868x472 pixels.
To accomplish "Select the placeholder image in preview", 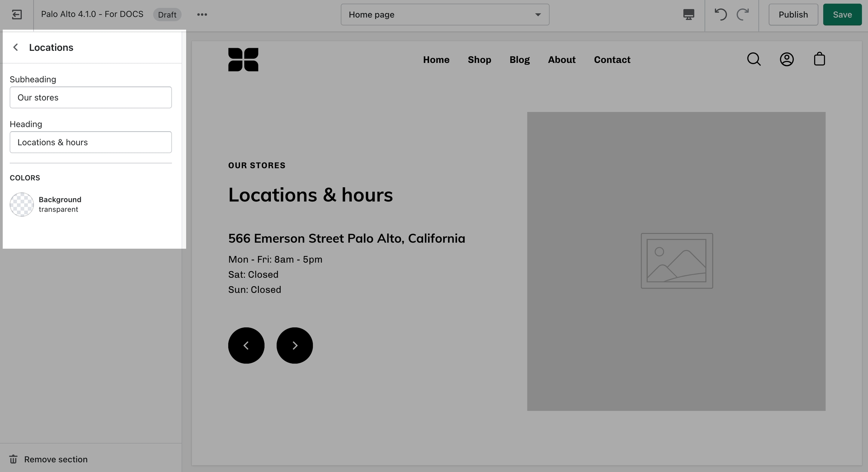I will coord(676,261).
